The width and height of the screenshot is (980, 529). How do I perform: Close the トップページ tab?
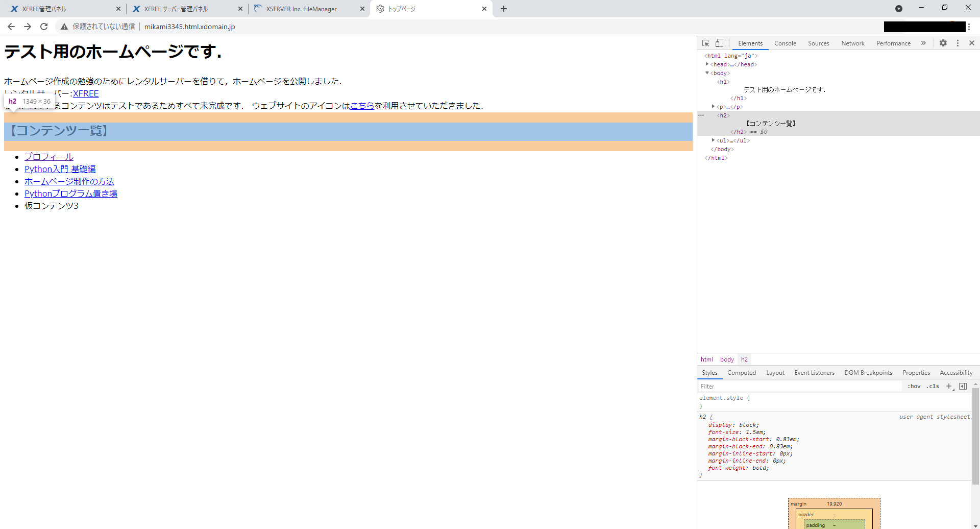click(x=484, y=9)
